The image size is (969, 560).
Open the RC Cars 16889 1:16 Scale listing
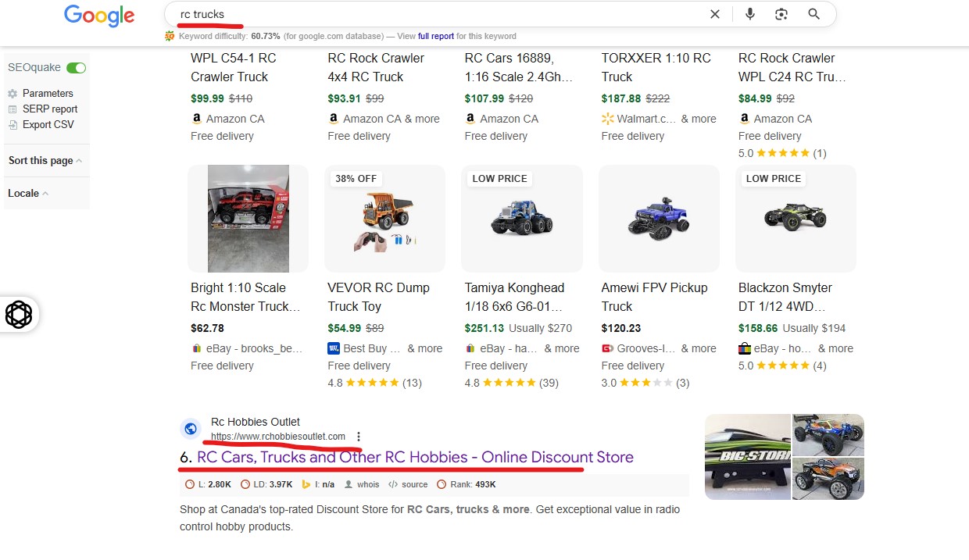pyautogui.click(x=519, y=67)
